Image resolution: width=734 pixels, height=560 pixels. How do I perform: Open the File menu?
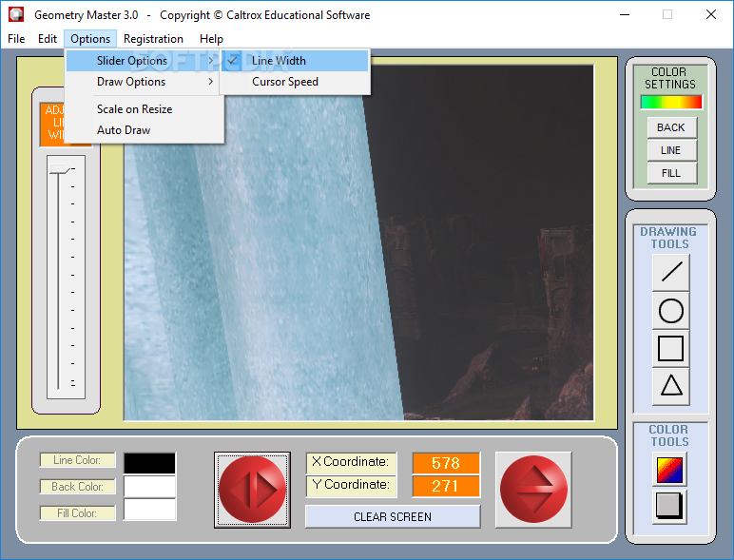(x=16, y=39)
